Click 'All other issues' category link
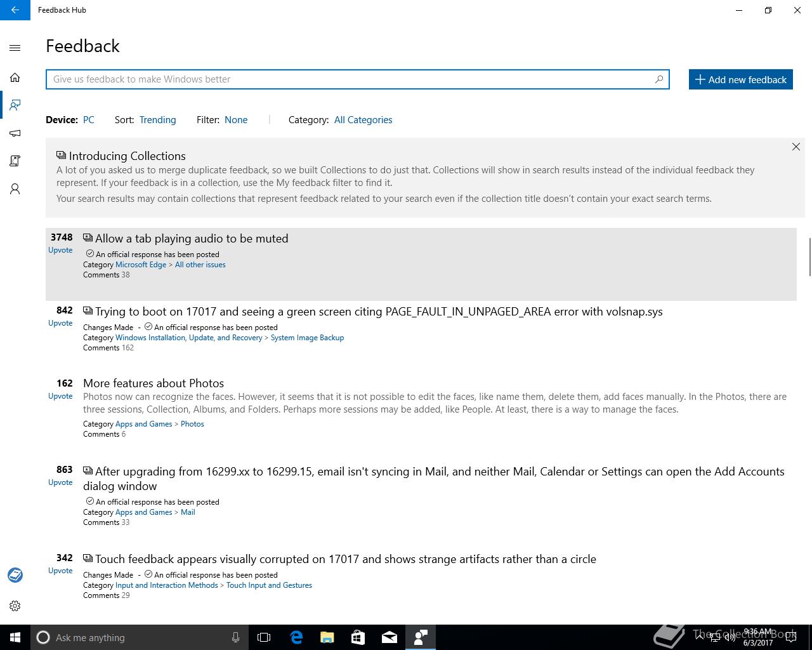Viewport: 812px width, 650px height. click(200, 265)
